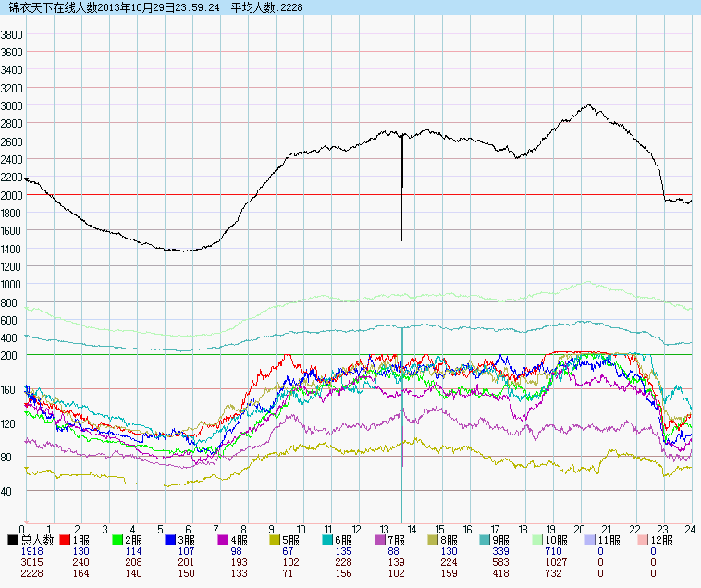701x588 pixels.
Task: Click the 2000 label on the y-axis
Action: pos(12,195)
